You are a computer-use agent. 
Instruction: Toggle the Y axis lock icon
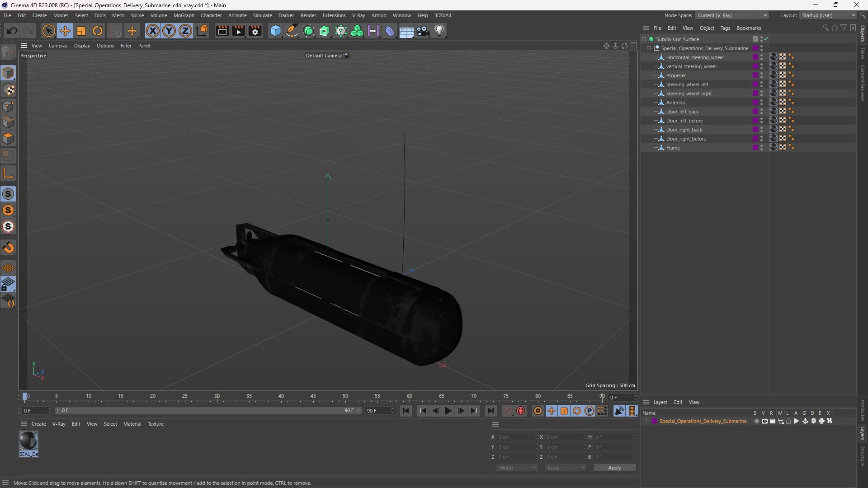[x=169, y=31]
